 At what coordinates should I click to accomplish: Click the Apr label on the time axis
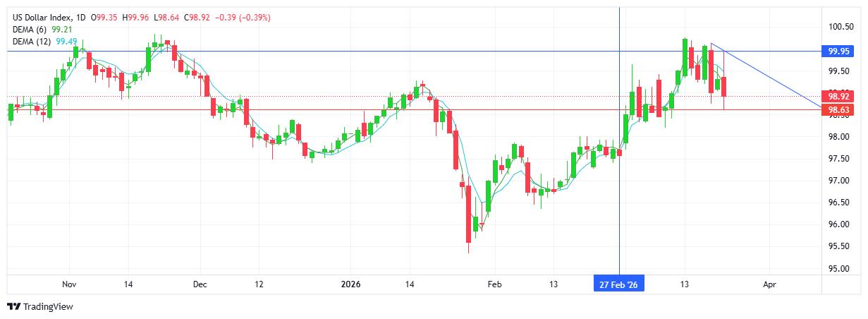pyautogui.click(x=769, y=284)
